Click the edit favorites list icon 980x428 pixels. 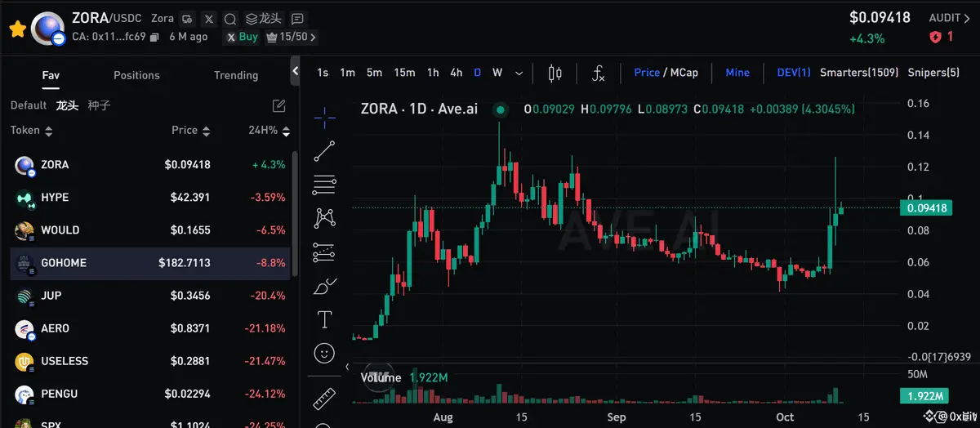(278, 105)
